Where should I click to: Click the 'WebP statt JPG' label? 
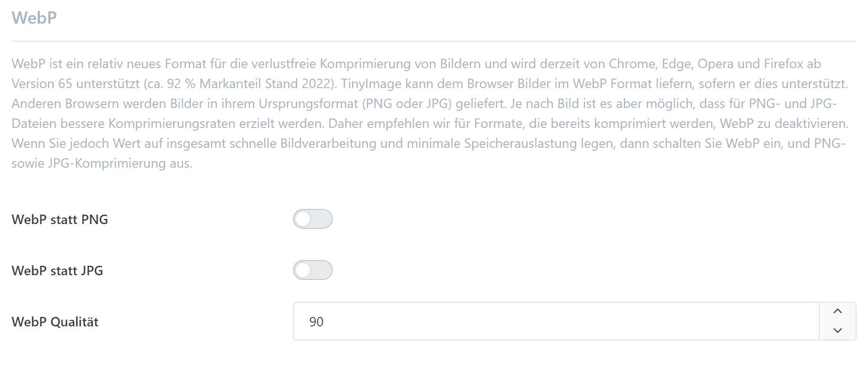coord(57,271)
